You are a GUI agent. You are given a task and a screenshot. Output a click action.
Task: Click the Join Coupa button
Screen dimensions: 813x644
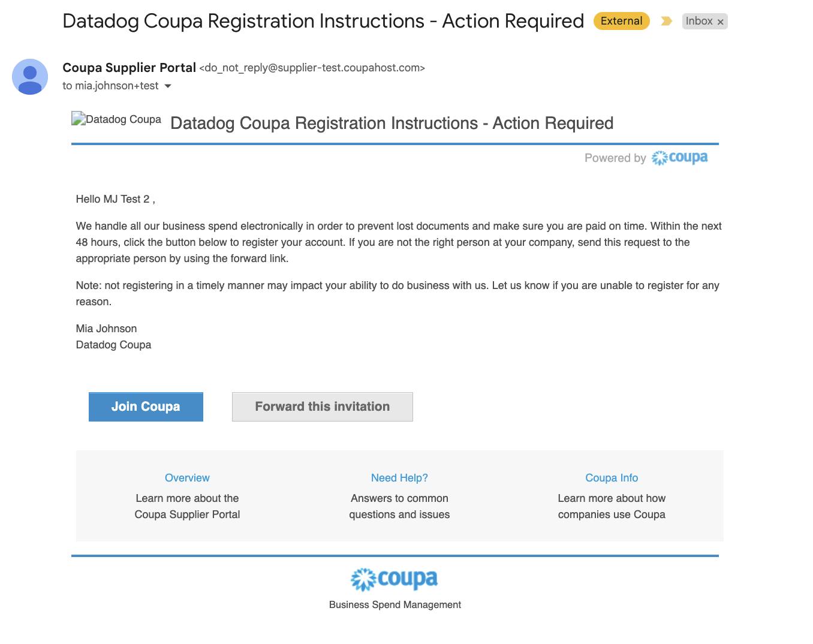click(x=145, y=407)
